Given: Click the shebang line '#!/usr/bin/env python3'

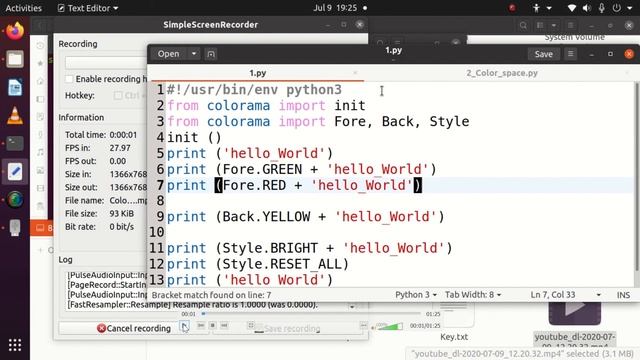Looking at the screenshot, I should point(254,90).
